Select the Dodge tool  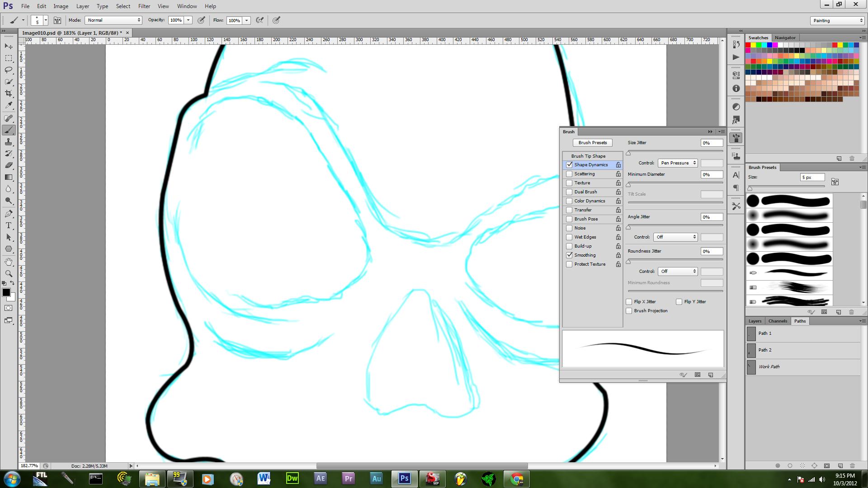[x=9, y=201]
